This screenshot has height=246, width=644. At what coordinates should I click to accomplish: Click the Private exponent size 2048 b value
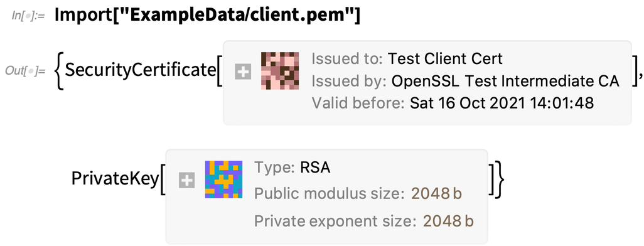click(449, 222)
